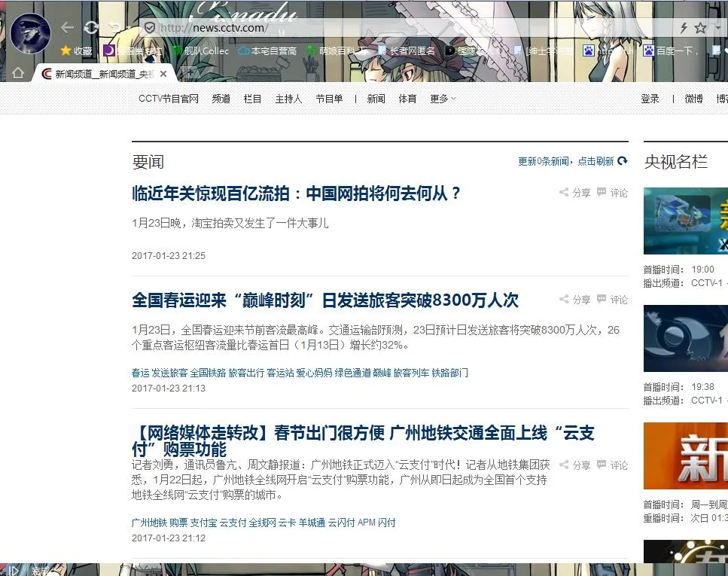Click the 铁路部门 tag
The image size is (728, 576).
tap(450, 373)
